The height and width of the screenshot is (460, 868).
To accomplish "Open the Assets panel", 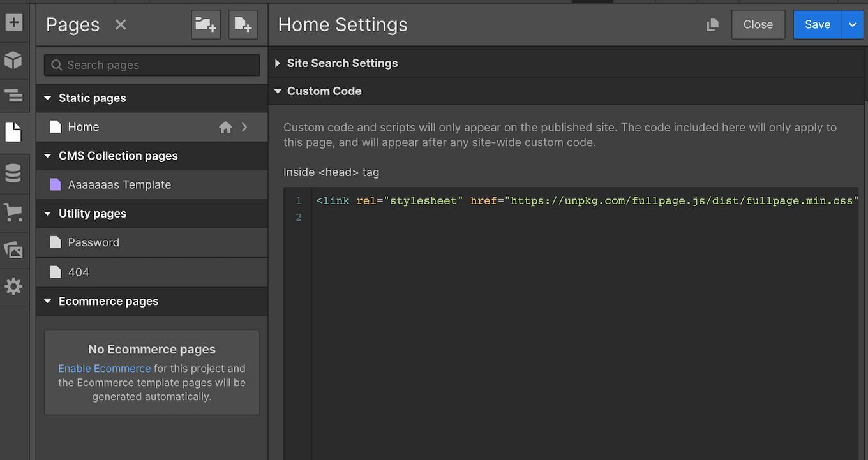I will coord(13,249).
